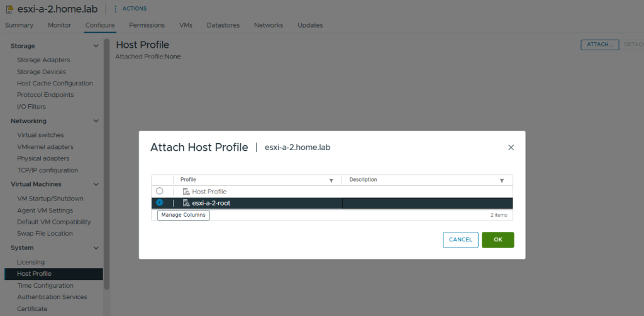Select Storage Adapters in the sidebar

pyautogui.click(x=43, y=60)
